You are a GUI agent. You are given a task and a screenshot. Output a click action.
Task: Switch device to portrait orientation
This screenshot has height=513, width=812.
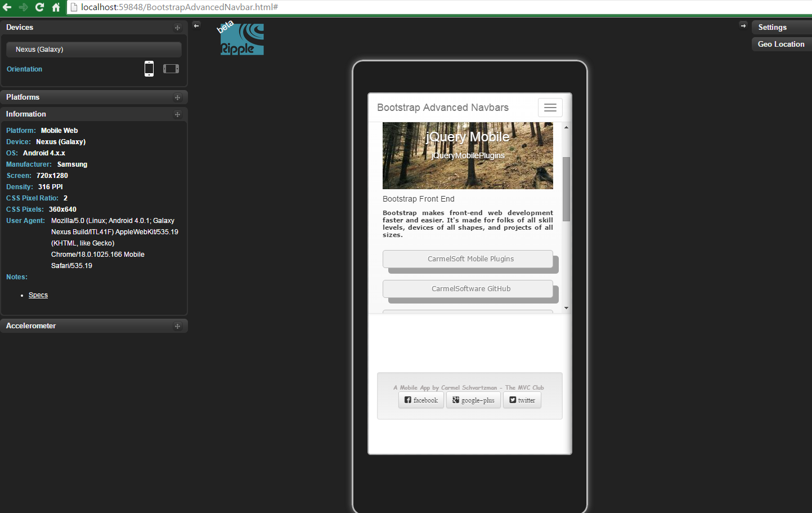tap(149, 68)
